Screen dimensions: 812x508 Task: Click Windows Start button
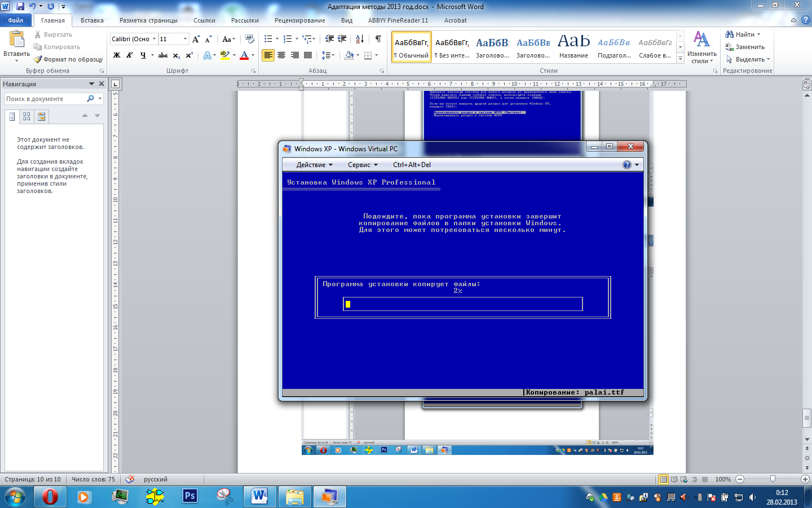tap(15, 497)
